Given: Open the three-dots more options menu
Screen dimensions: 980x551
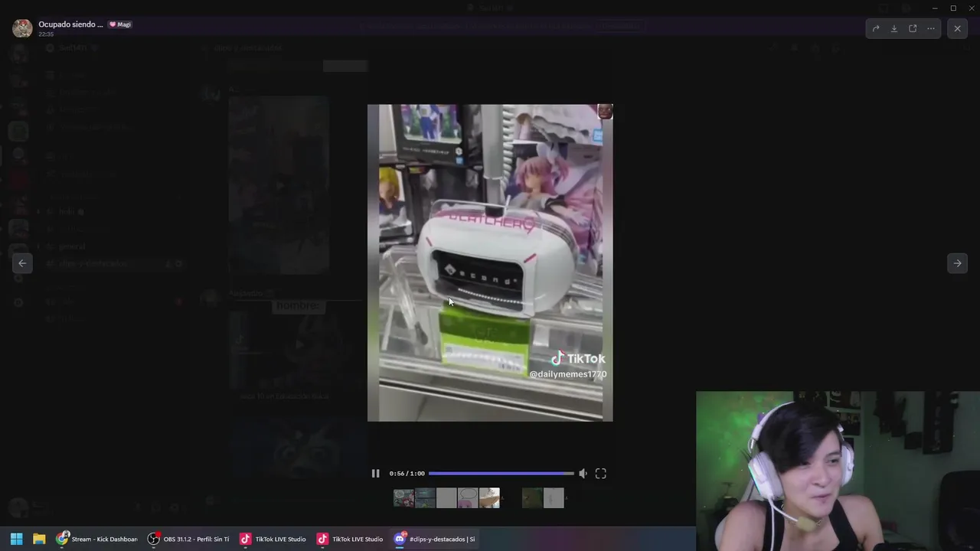Looking at the screenshot, I should coord(931,28).
